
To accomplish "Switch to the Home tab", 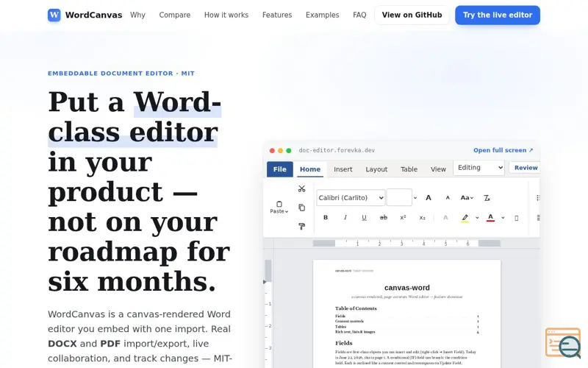I will coord(310,169).
